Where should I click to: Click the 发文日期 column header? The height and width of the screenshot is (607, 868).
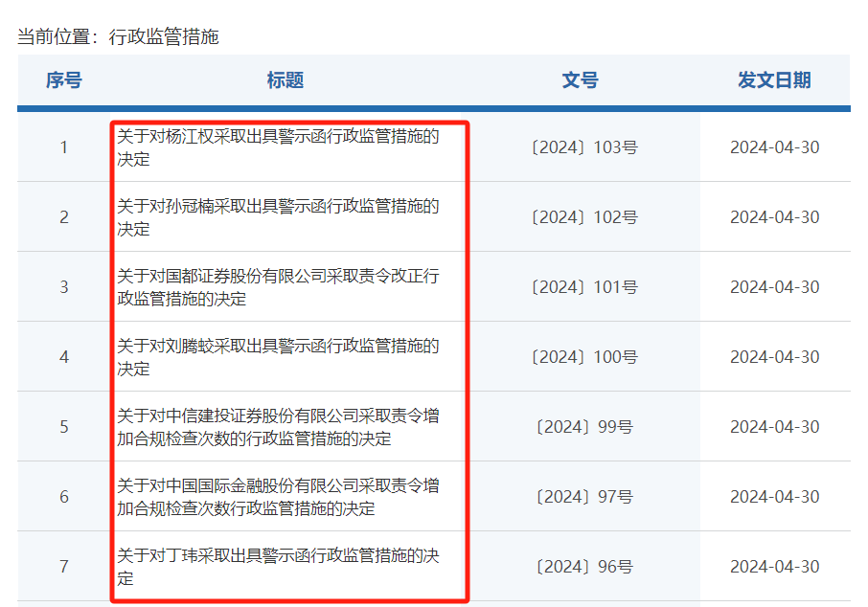click(x=774, y=80)
